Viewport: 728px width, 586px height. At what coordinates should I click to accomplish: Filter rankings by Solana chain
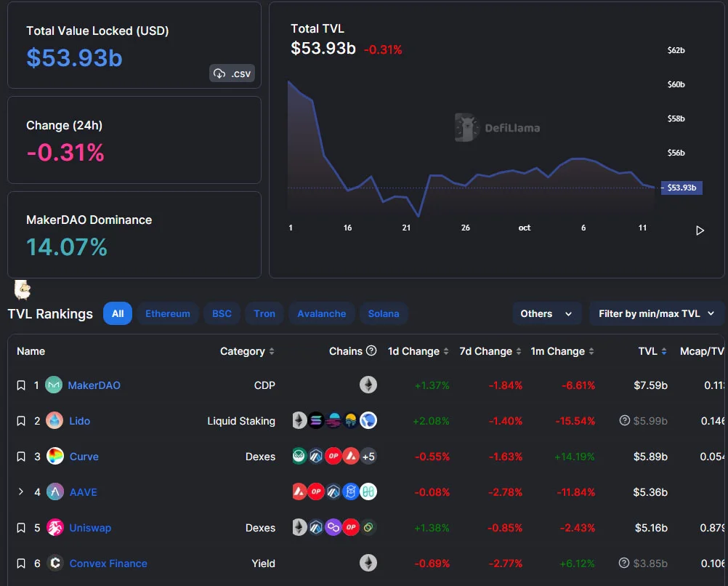click(384, 313)
